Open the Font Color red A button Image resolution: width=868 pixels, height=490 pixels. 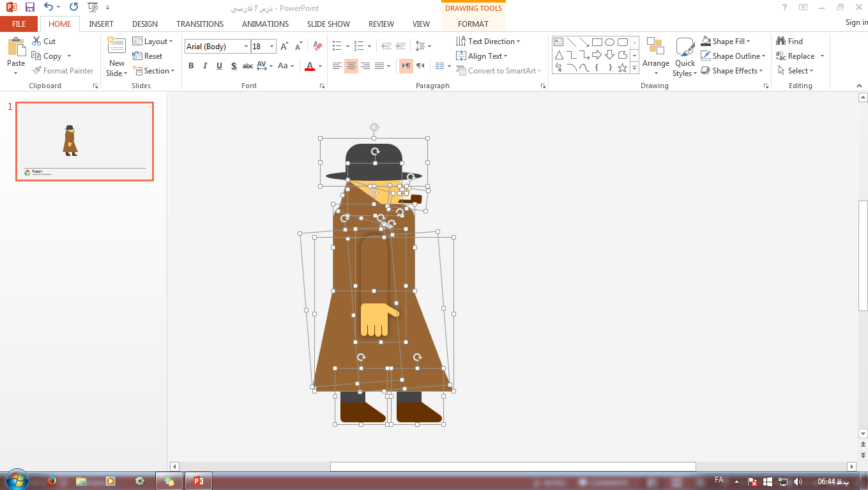[x=310, y=66]
